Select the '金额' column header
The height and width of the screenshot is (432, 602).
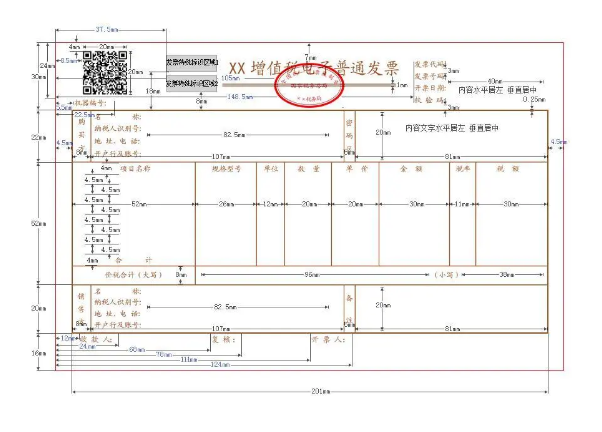[x=411, y=169]
